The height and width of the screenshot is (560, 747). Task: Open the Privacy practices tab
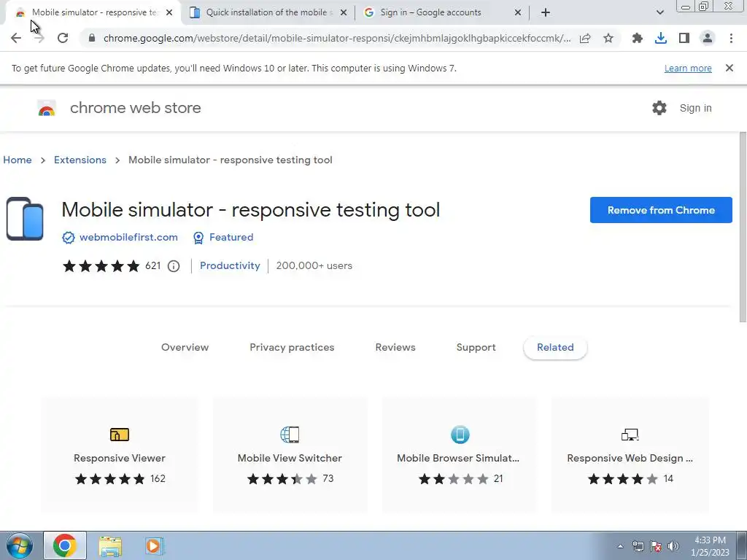coord(292,347)
